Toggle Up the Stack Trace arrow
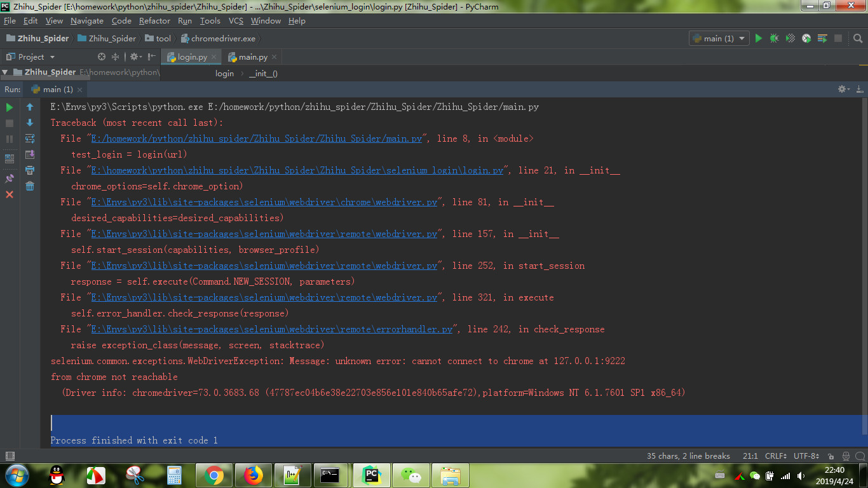 [x=30, y=106]
